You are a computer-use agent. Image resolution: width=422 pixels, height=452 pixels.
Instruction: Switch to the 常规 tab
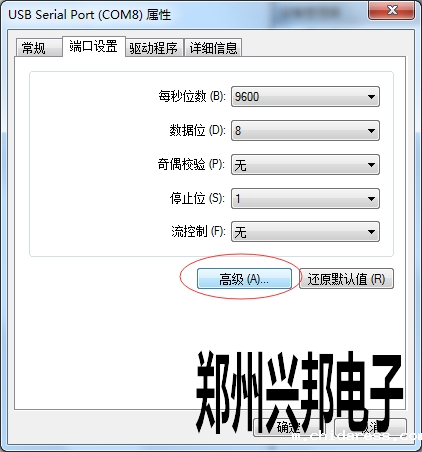pos(39,48)
